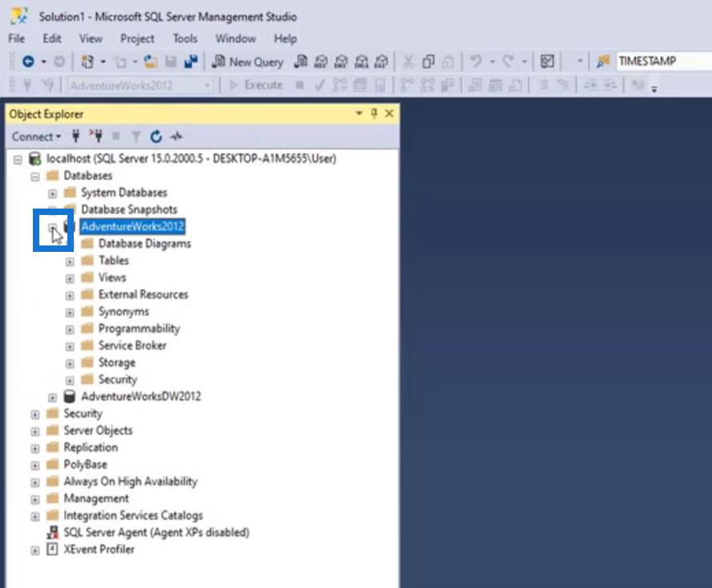Select the Replication folder
712x588 pixels.
click(91, 447)
